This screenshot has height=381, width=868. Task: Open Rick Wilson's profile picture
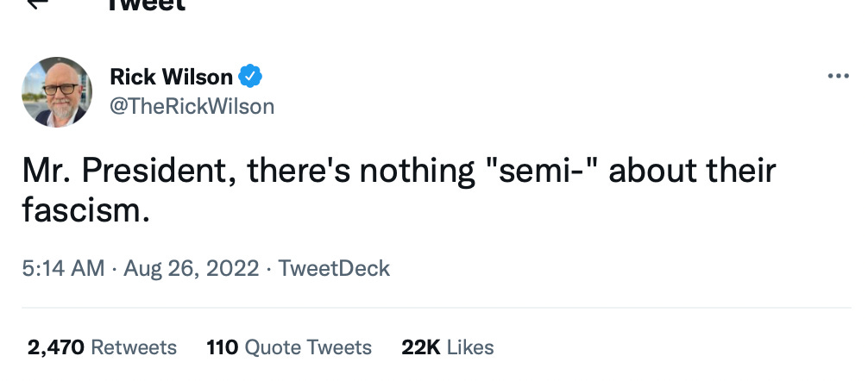click(56, 91)
